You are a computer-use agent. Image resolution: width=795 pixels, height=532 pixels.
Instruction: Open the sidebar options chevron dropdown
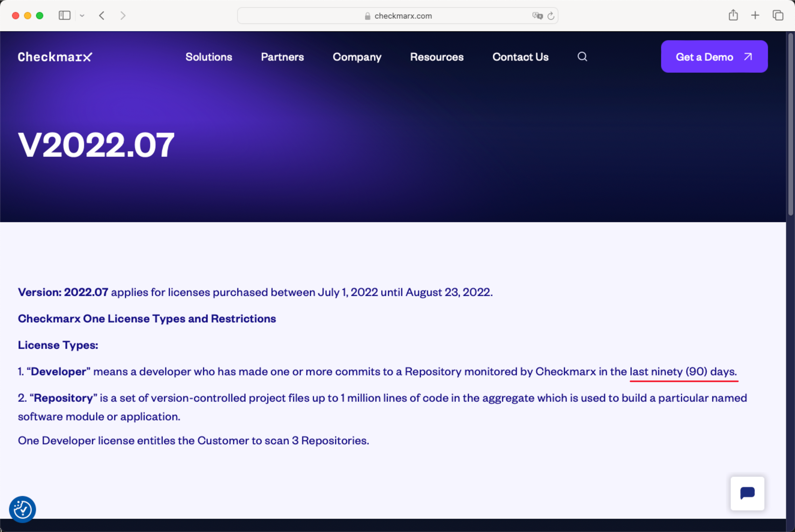(82, 16)
